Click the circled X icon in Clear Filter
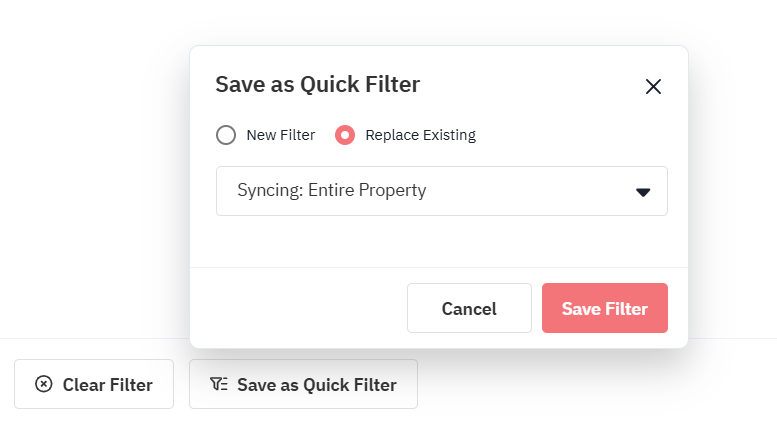The image size is (777, 422). coord(44,384)
